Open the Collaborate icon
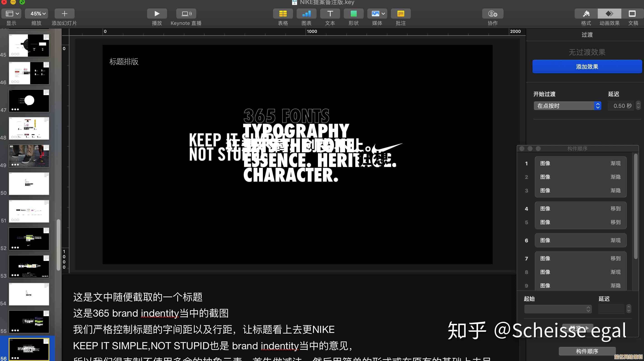The image size is (644, 361). (x=492, y=14)
